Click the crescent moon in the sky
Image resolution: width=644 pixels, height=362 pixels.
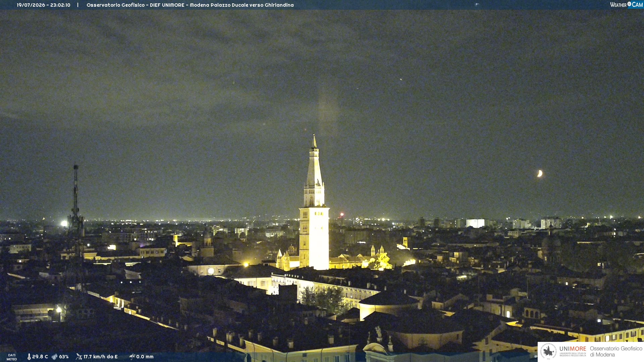pyautogui.click(x=540, y=173)
